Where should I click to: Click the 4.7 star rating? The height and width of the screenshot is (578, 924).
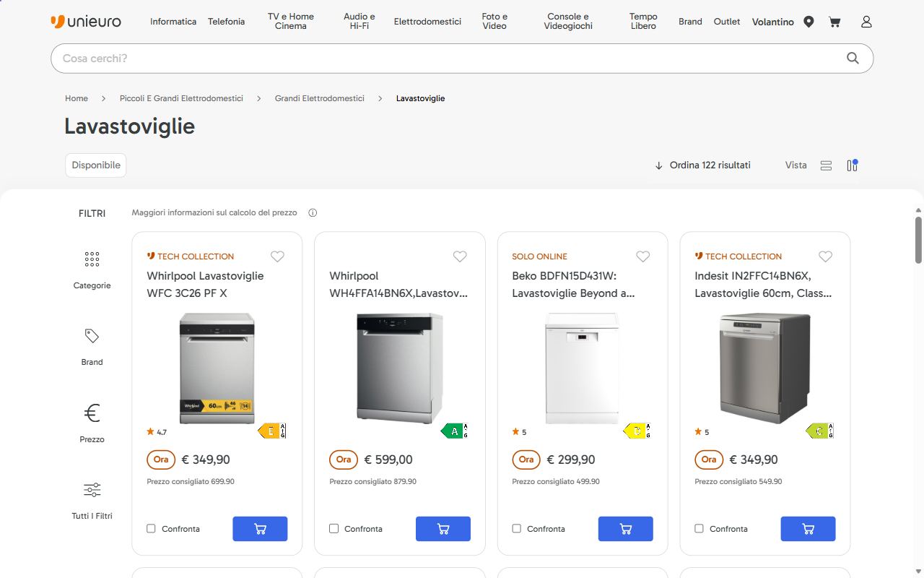click(157, 432)
